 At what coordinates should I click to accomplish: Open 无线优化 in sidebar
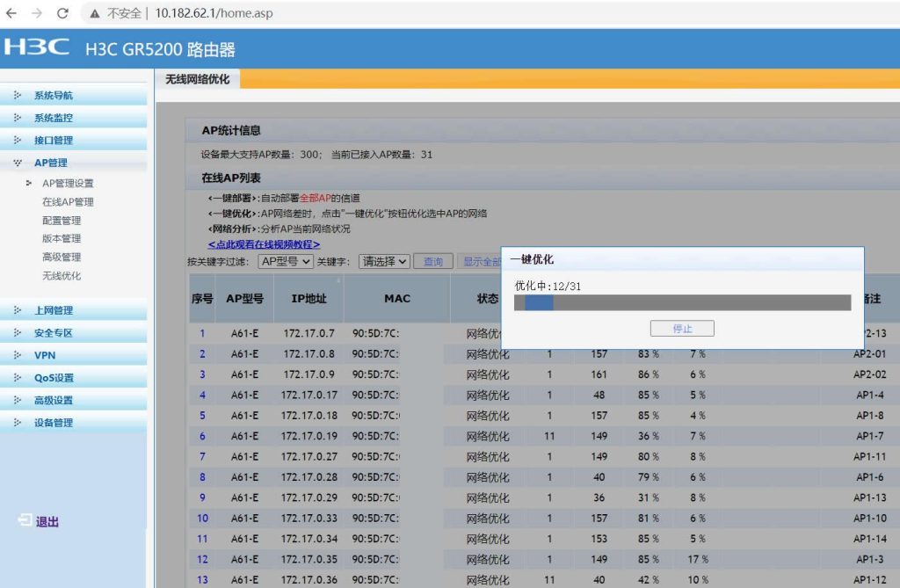click(x=62, y=276)
